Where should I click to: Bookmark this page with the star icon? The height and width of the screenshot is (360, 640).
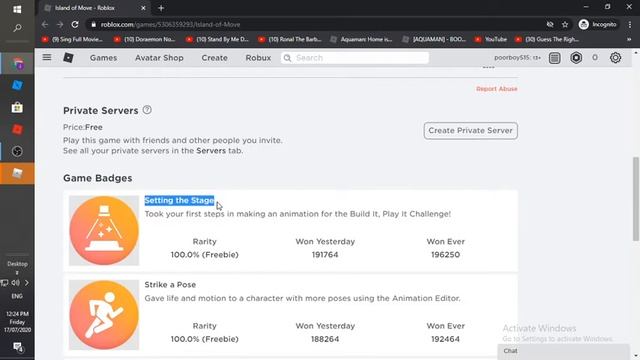tap(565, 24)
